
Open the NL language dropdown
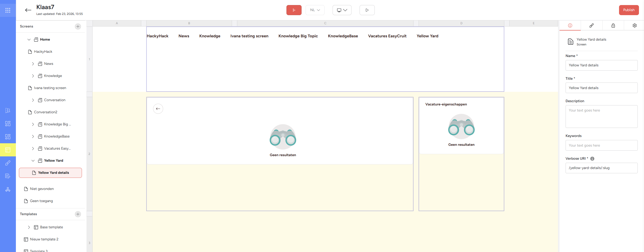point(315,10)
